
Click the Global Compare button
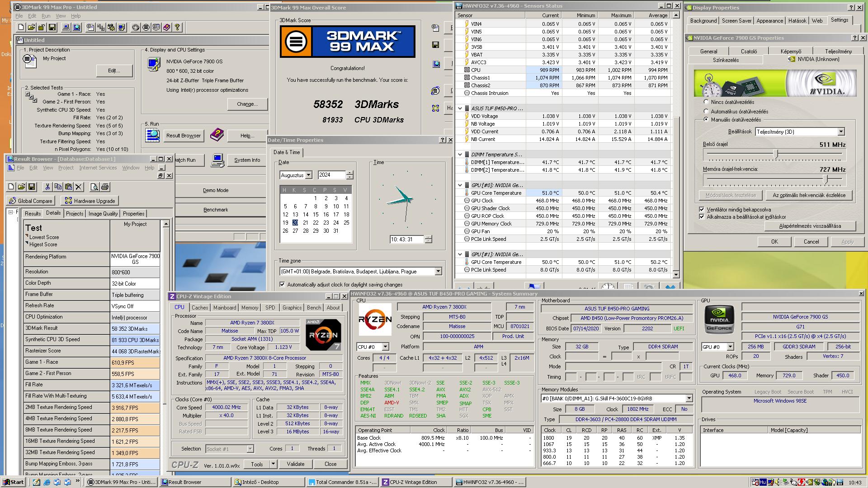point(31,201)
